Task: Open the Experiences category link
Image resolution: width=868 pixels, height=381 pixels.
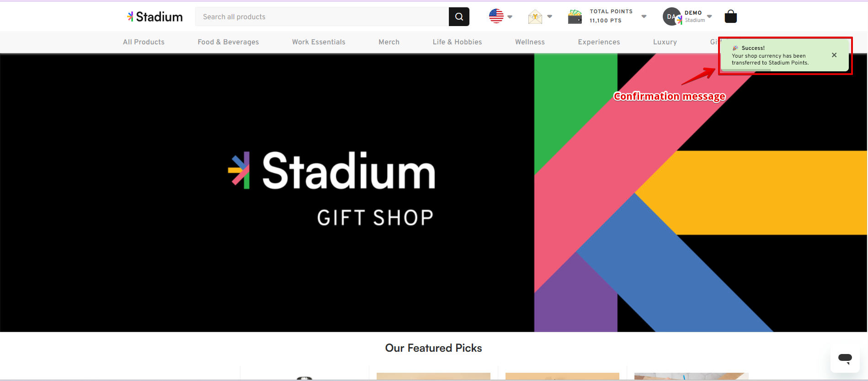Action: pos(599,42)
